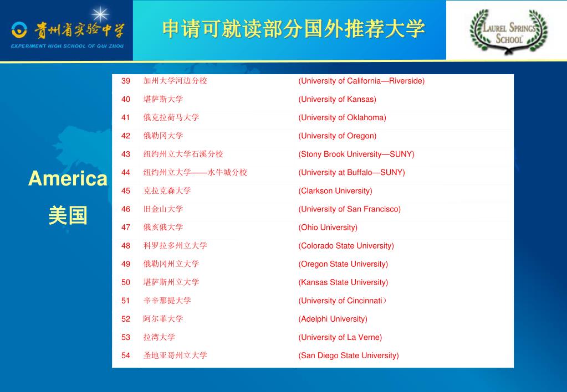Select 旧金山大学
The height and width of the screenshot is (392, 567).
click(x=163, y=209)
